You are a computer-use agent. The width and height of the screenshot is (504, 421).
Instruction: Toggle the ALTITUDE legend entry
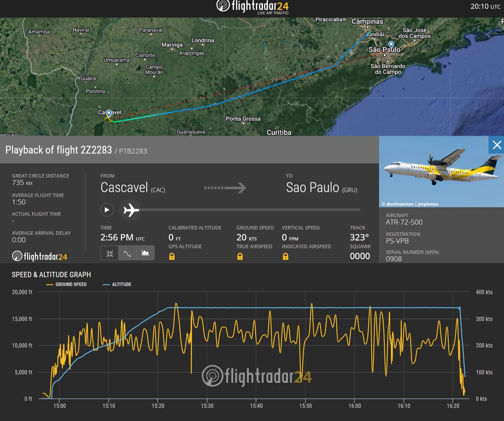[x=117, y=284]
